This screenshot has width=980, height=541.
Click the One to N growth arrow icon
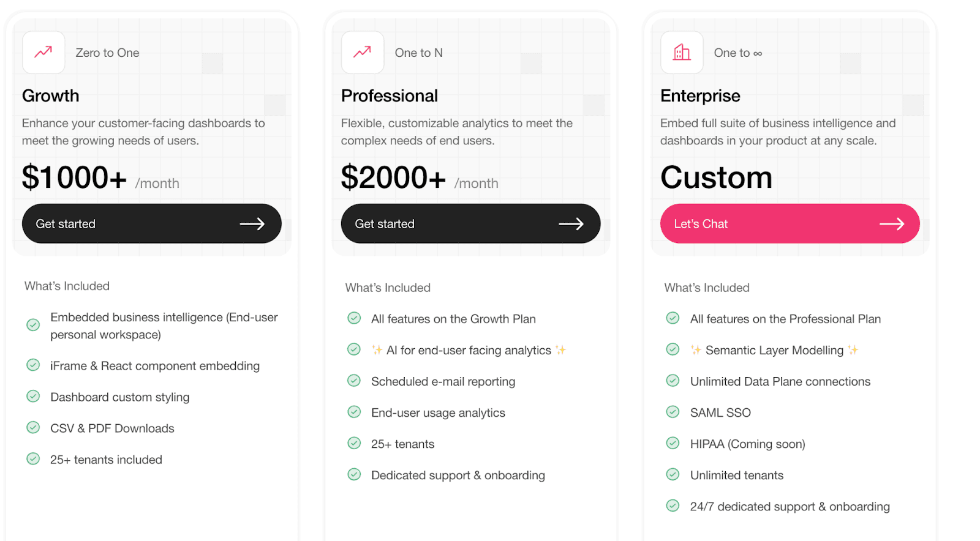362,53
